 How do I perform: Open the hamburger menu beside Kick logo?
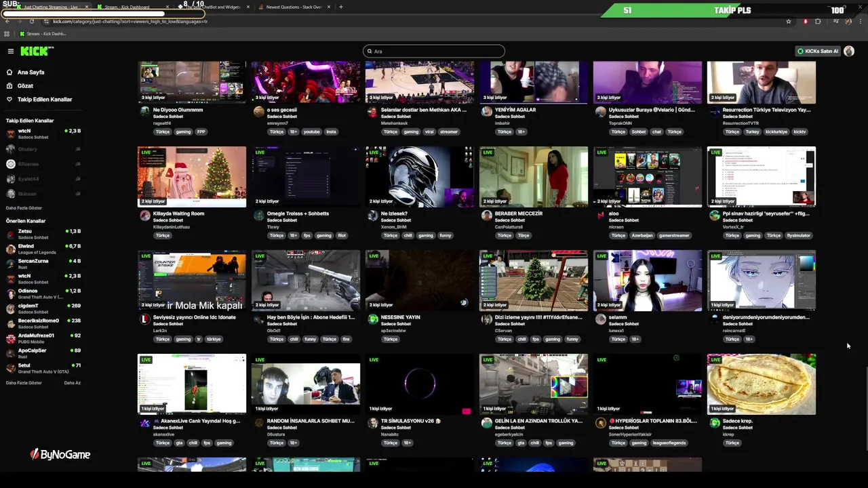coord(11,52)
